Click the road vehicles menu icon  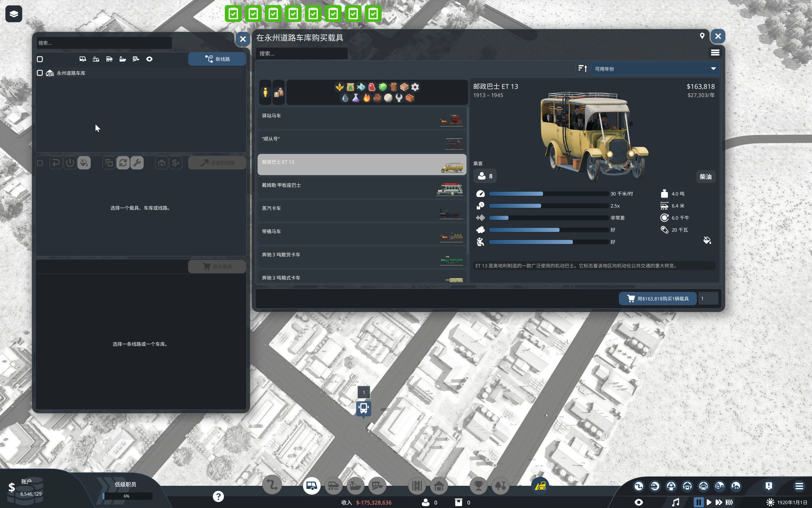tap(312, 486)
